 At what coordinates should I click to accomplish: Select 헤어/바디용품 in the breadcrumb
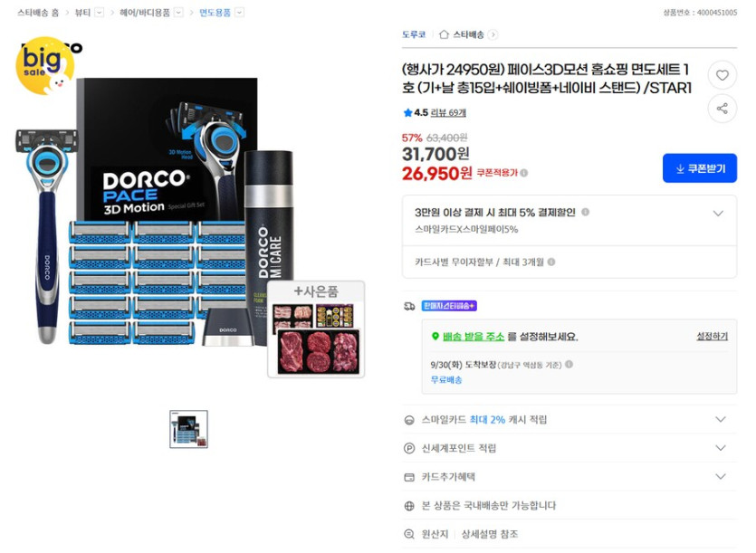click(x=145, y=13)
